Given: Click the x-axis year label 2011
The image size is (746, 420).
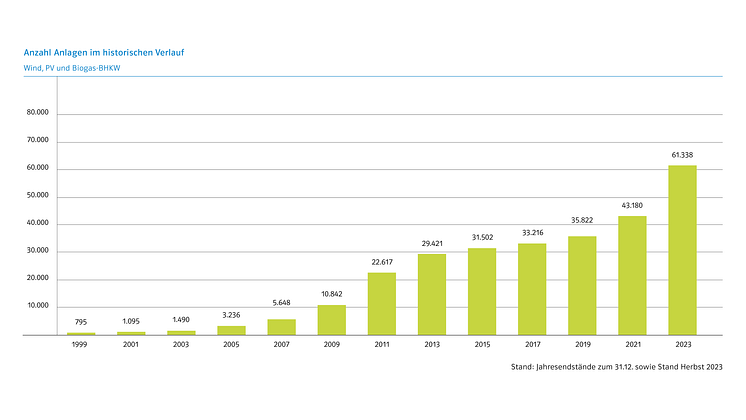Looking at the screenshot, I should pos(382,344).
